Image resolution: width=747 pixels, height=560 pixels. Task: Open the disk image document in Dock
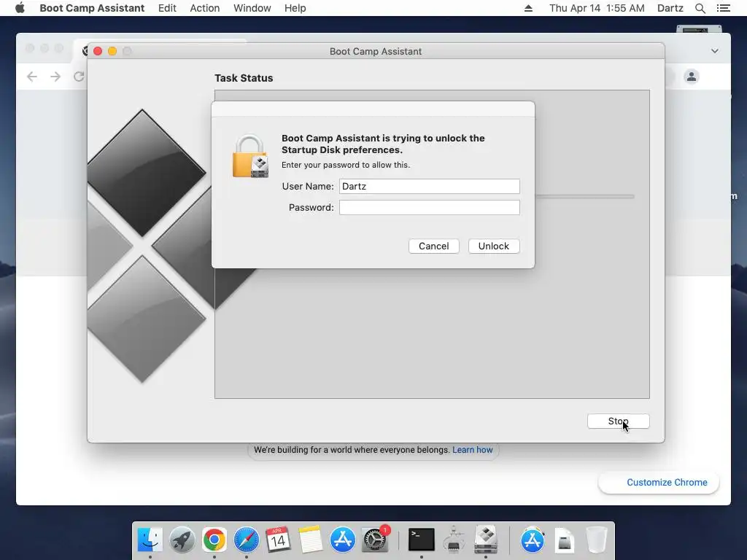pos(564,540)
